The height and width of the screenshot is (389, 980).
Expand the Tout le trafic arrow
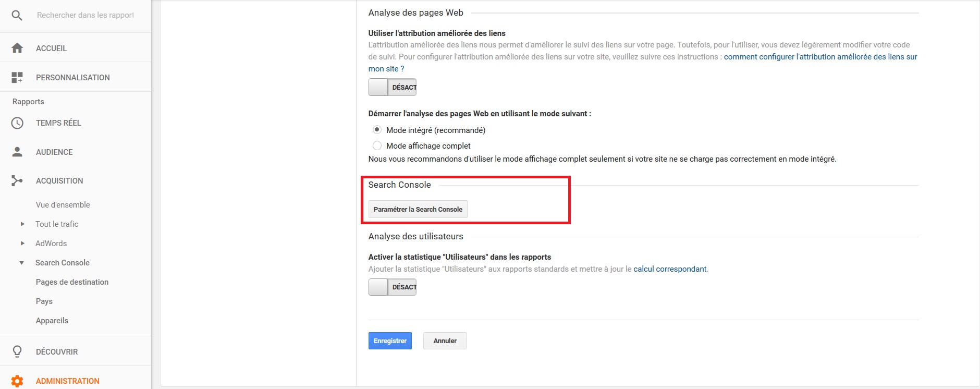(22, 224)
